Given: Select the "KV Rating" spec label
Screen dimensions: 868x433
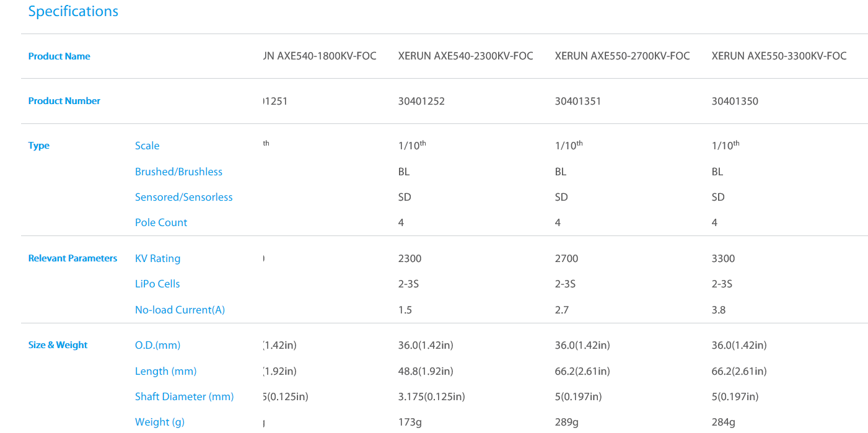Looking at the screenshot, I should click(158, 258).
